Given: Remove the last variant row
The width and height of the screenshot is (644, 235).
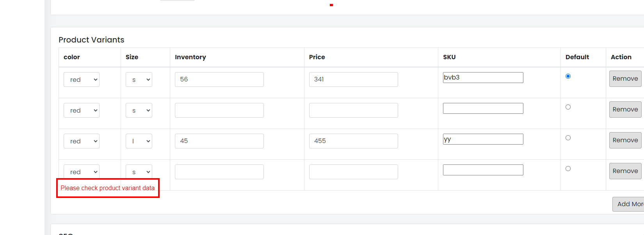Looking at the screenshot, I should click(x=625, y=171).
